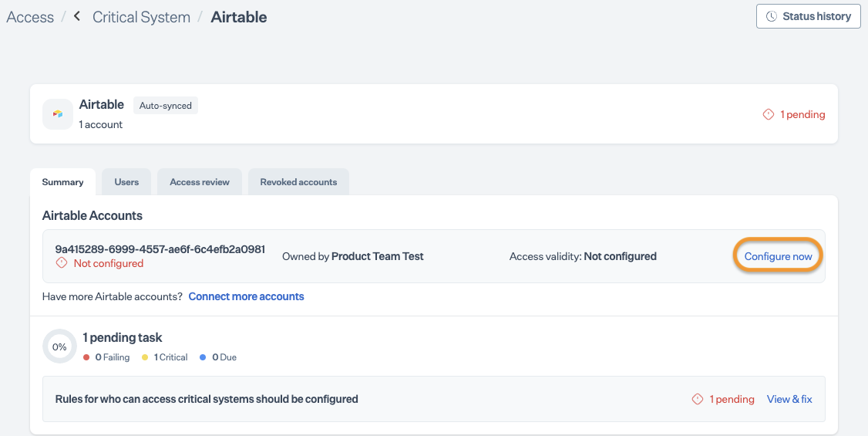
Task: Click Access validity: Not configured text
Action: [583, 256]
